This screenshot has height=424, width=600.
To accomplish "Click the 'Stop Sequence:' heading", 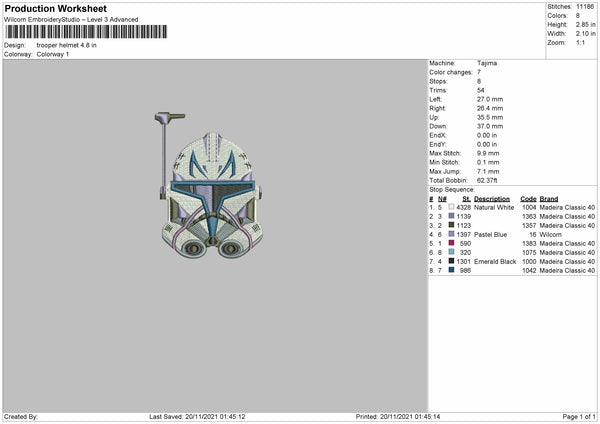I will coord(452,189).
